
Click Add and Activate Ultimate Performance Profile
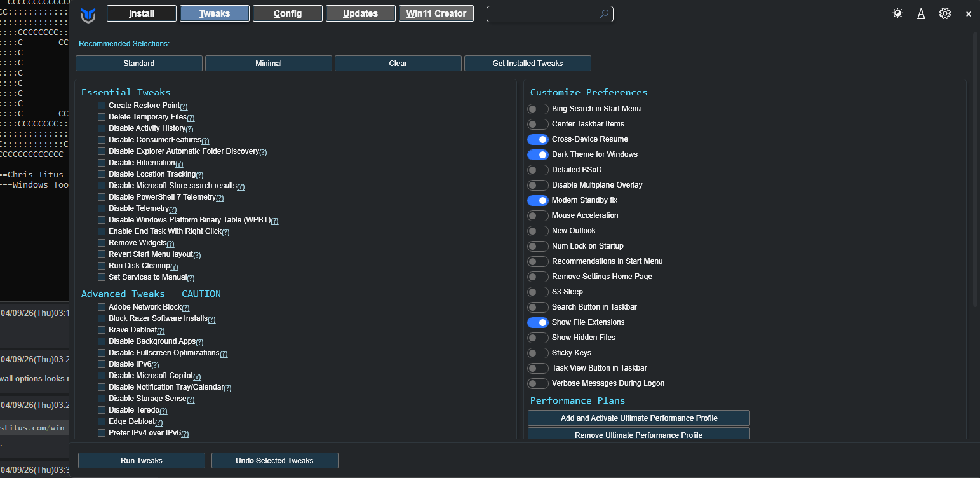(639, 418)
